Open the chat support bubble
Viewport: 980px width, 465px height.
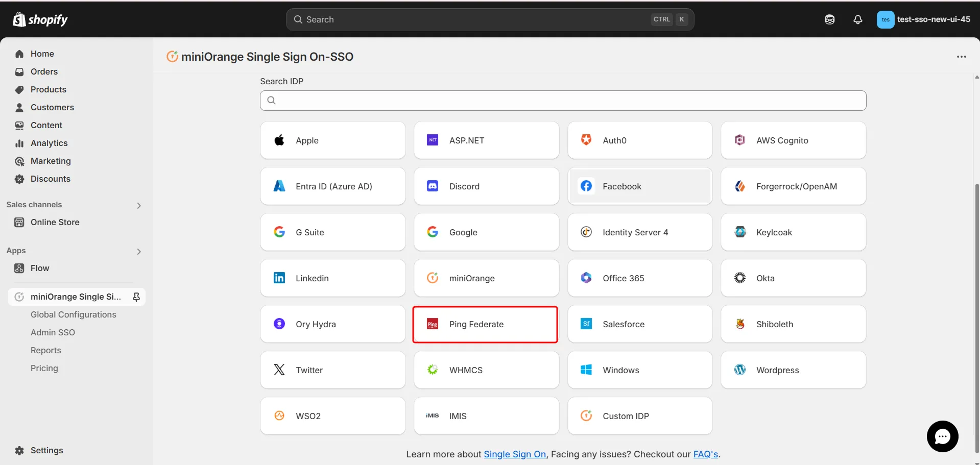pos(942,436)
